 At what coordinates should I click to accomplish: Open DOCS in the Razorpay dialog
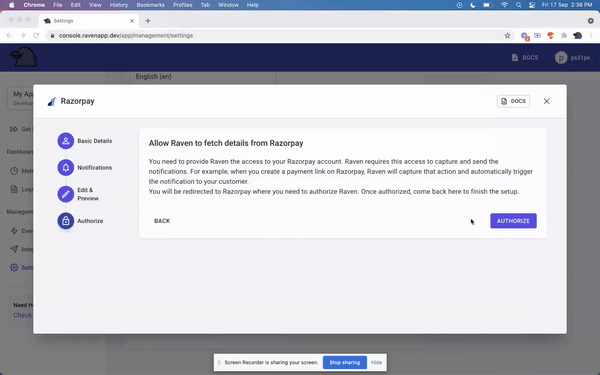513,101
